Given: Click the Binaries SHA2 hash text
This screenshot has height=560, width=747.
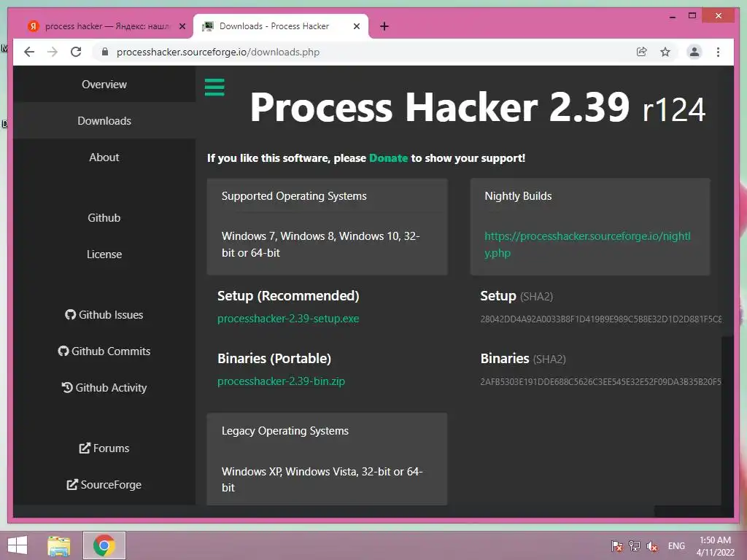Looking at the screenshot, I should click(601, 381).
